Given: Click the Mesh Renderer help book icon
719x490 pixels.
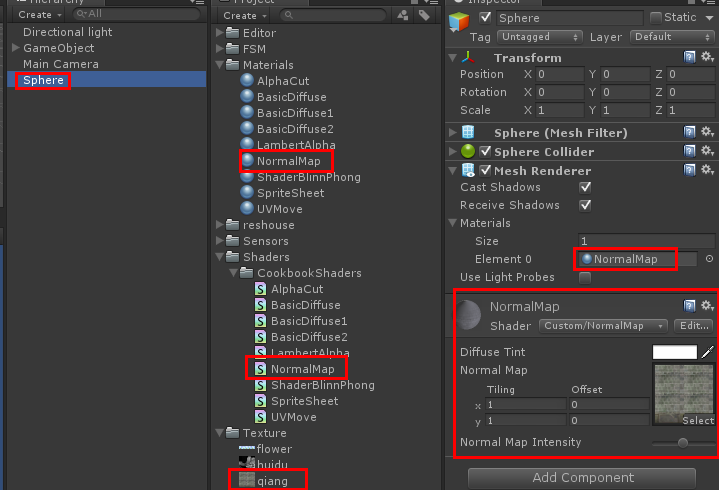Looking at the screenshot, I should tap(690, 170).
